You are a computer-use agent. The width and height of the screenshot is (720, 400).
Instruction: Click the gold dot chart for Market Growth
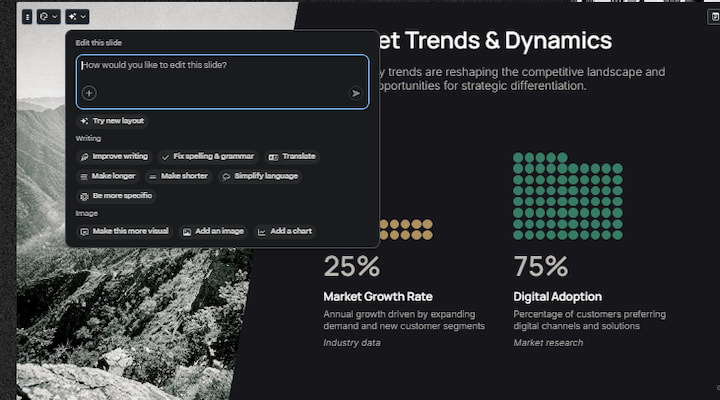point(406,229)
